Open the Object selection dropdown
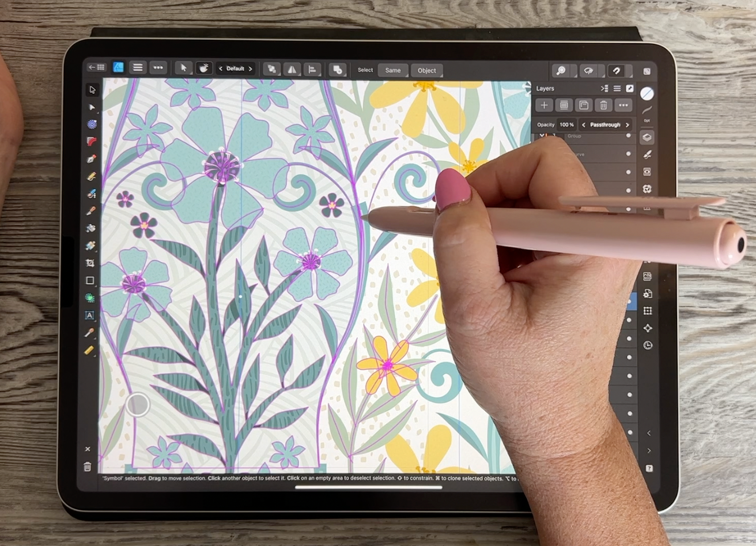The height and width of the screenshot is (546, 756). pyautogui.click(x=426, y=70)
